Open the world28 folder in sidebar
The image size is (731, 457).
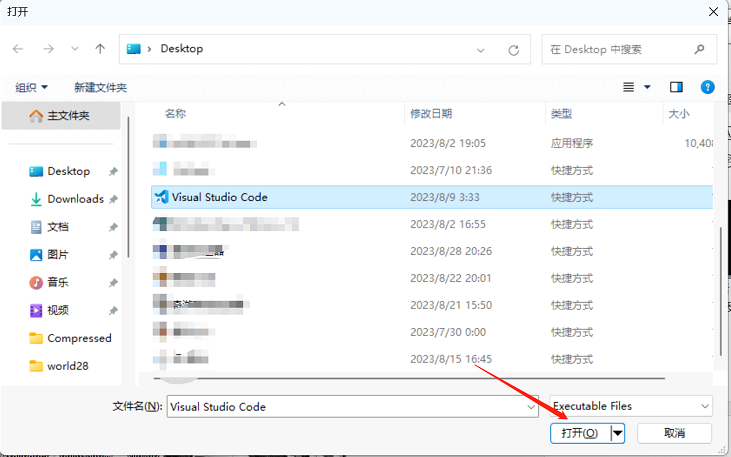pos(68,366)
